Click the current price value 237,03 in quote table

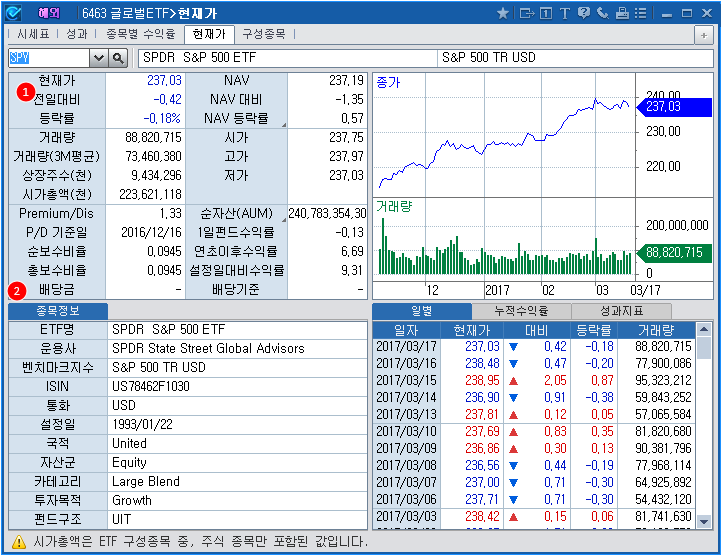click(164, 81)
